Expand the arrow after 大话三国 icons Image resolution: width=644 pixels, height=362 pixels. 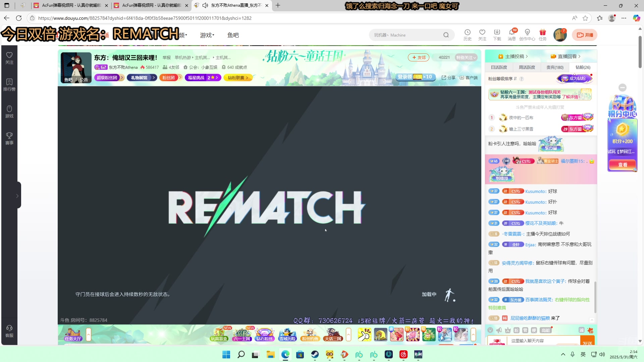click(348, 334)
